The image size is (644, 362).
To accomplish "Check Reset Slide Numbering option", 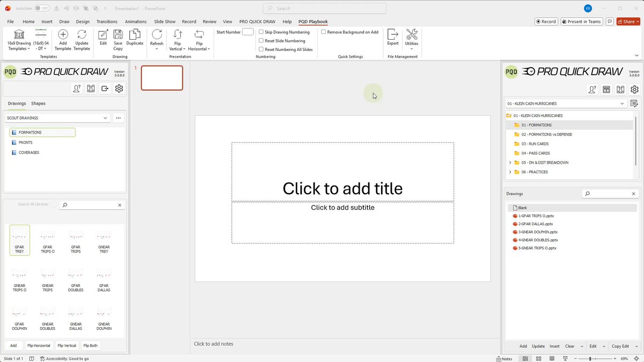I will point(261,41).
